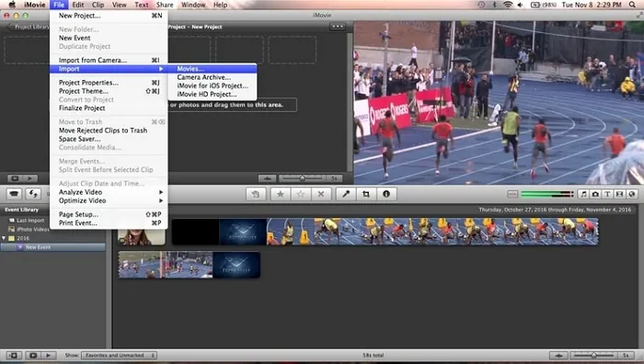Choose Import from Camera... menu item

(x=109, y=60)
